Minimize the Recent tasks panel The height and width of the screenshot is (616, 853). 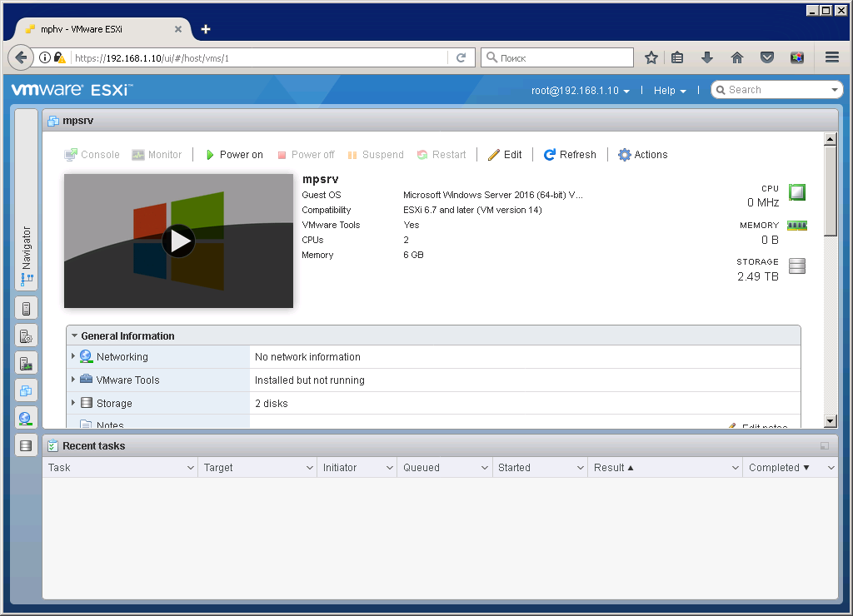825,446
